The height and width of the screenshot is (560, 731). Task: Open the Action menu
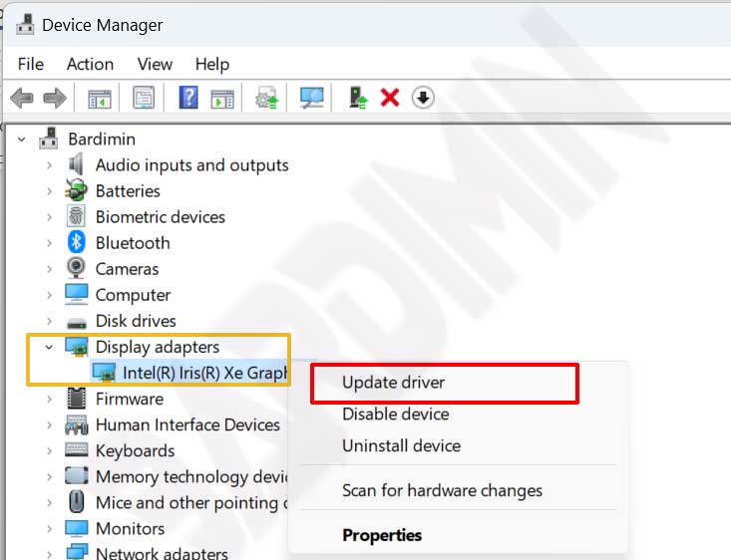click(x=90, y=64)
